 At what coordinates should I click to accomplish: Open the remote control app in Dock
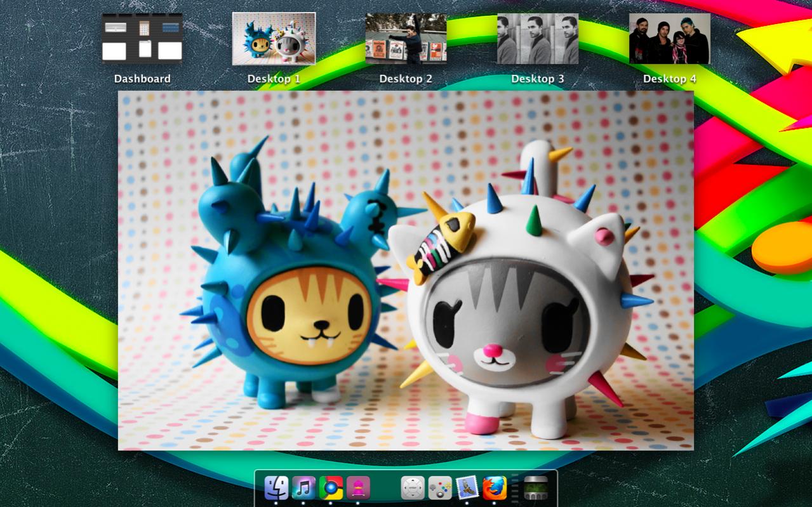[x=413, y=488]
